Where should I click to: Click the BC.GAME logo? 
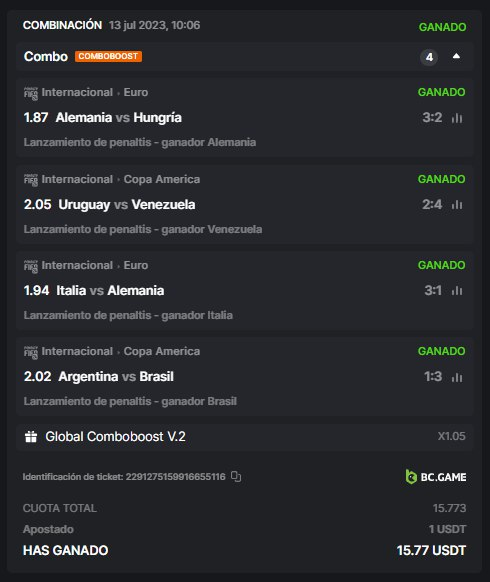436,477
